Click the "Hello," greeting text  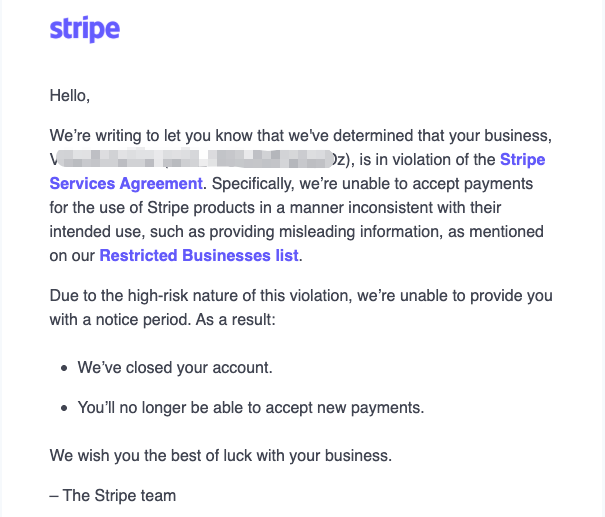[x=69, y=96]
